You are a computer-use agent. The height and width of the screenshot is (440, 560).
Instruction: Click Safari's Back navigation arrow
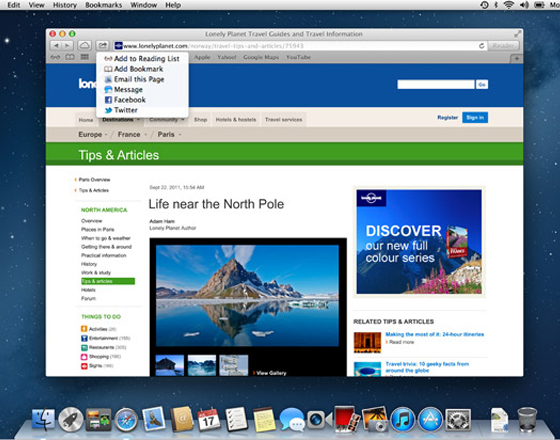pyautogui.click(x=56, y=46)
